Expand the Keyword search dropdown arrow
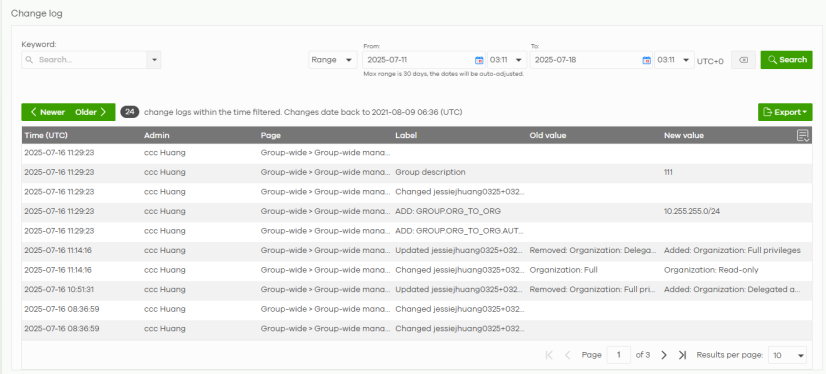826x374 pixels. click(154, 60)
